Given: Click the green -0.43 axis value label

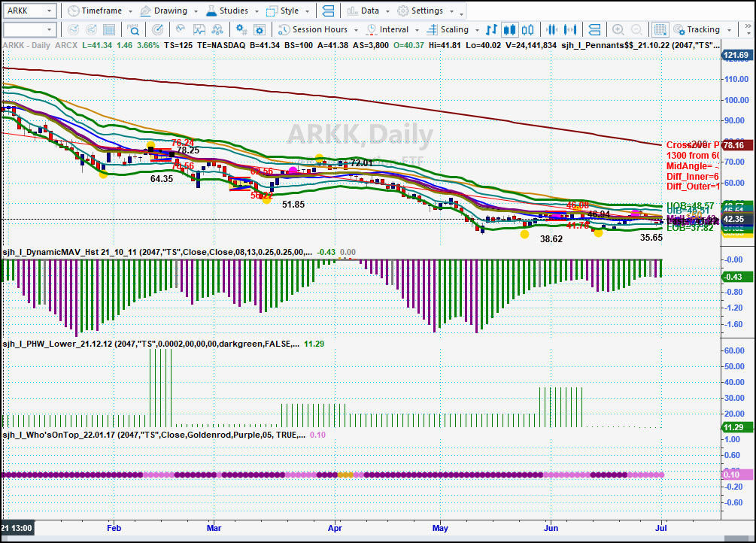Looking at the screenshot, I should 736,277.
